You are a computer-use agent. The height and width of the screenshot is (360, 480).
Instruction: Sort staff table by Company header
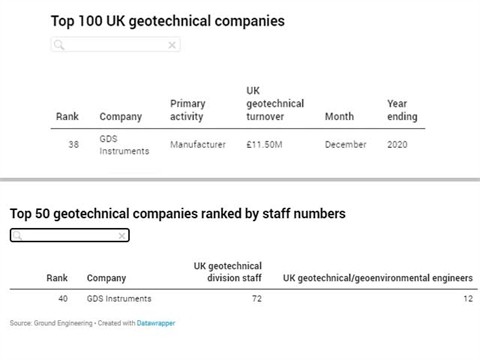(x=106, y=278)
